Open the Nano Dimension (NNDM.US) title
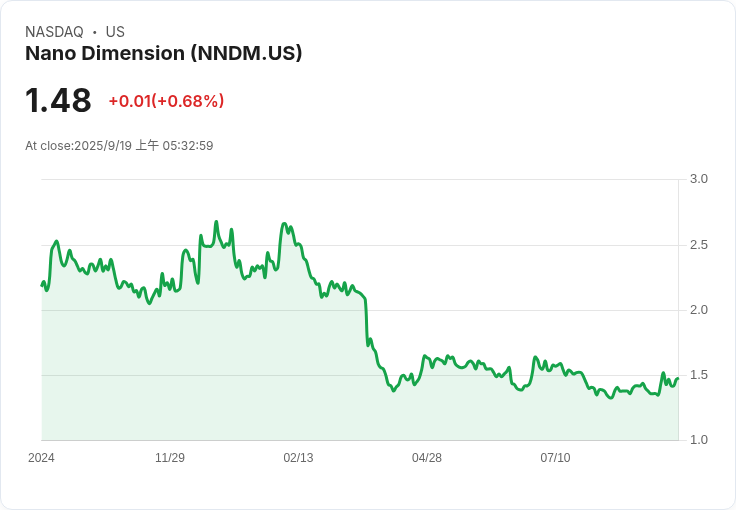 163,54
